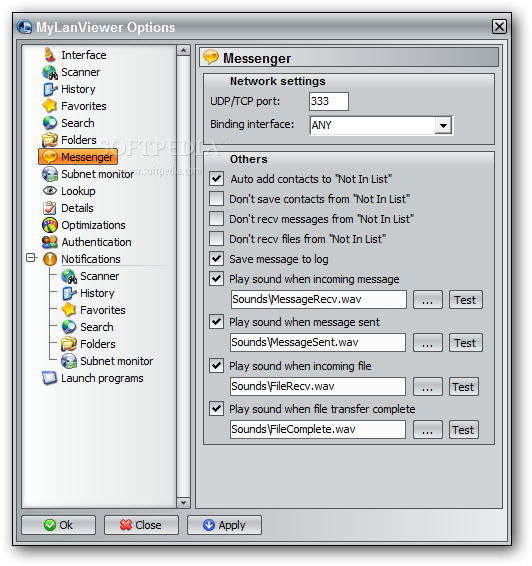This screenshot has height=566, width=532.
Task: Click History icon under Notifications
Action: pos(69,293)
